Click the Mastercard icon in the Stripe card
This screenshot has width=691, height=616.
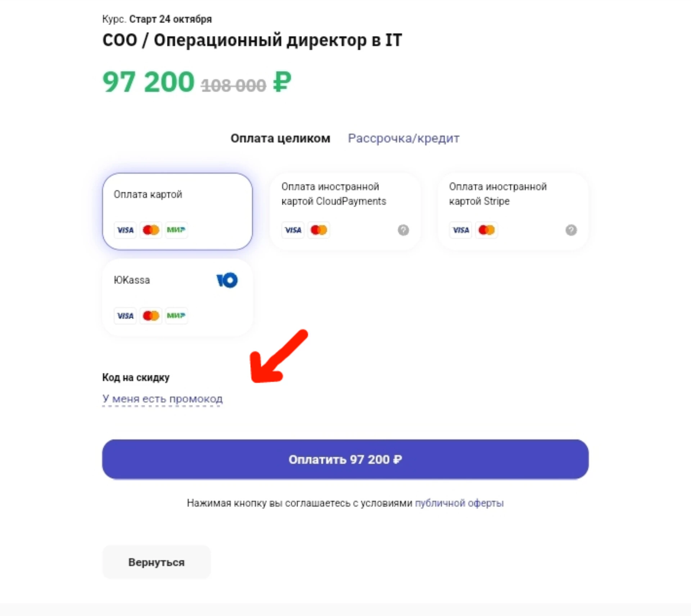[486, 230]
